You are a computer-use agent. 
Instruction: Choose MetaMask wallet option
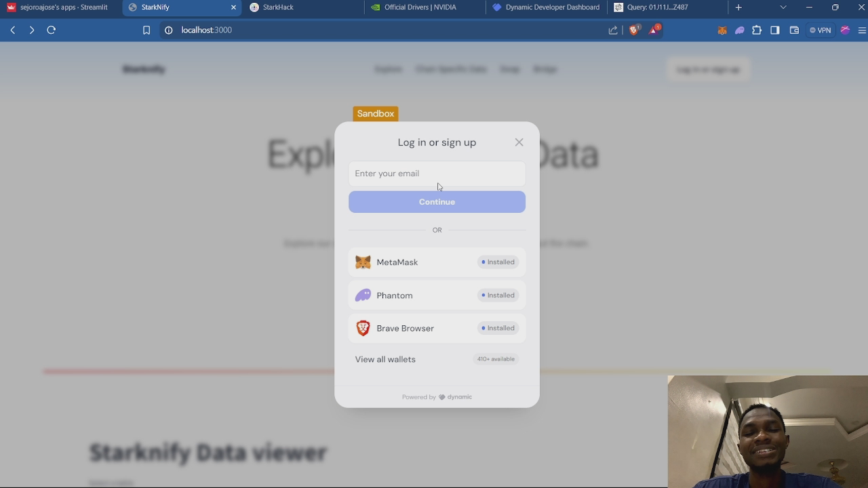[x=437, y=262]
